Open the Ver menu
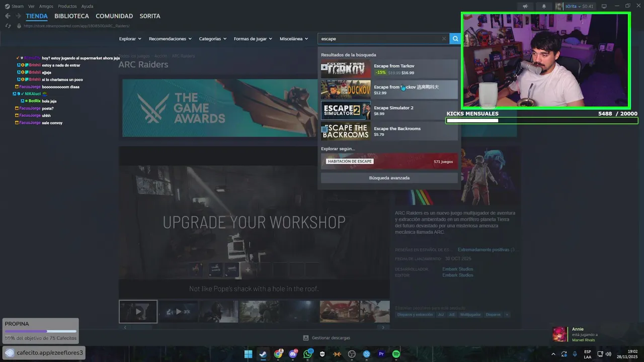The width and height of the screenshot is (644, 362). click(x=31, y=6)
